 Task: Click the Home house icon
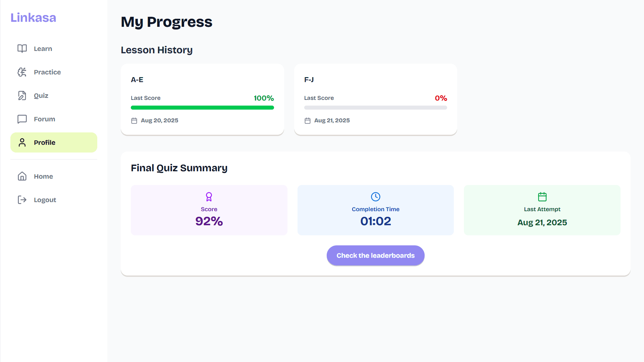tap(22, 176)
